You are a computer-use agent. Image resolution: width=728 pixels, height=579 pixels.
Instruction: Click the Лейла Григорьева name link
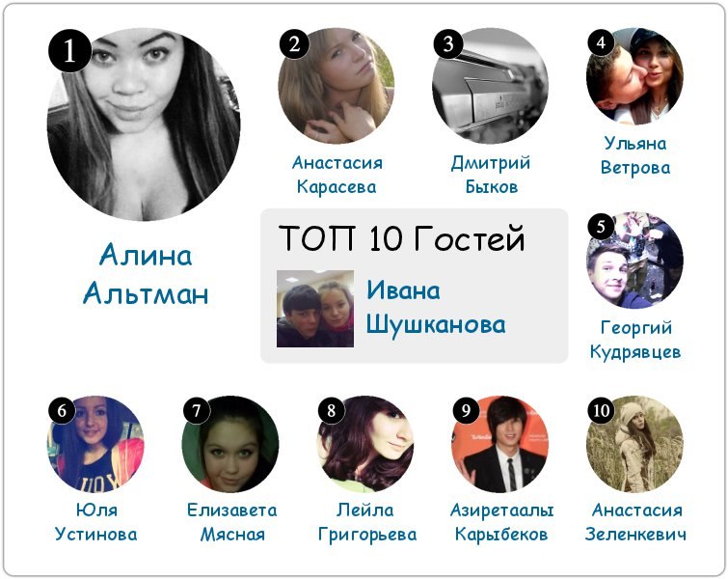point(366,522)
